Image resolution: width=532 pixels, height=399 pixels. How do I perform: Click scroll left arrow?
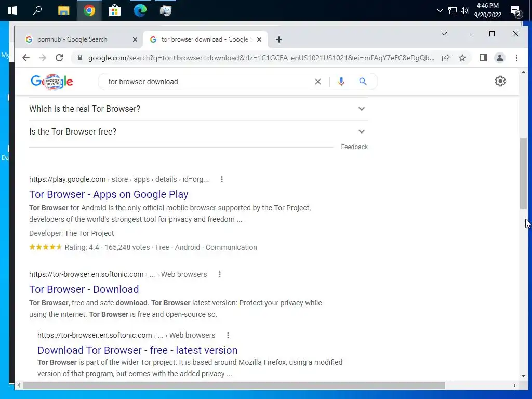[19, 385]
